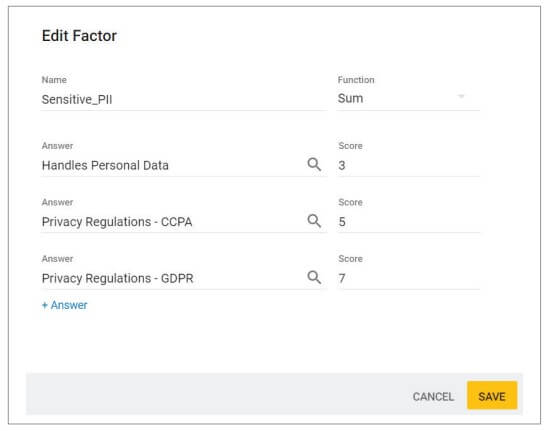552x431 pixels.
Task: Open lookup for Privacy Regulations - CCPA answer
Action: tap(314, 221)
